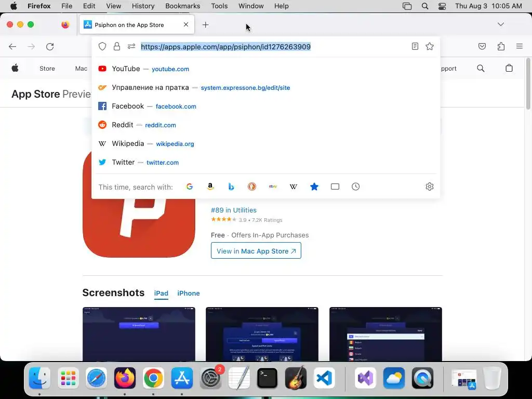Open the second iPad screenshot thumbnail
Screen dimensions: 532x399
click(262, 334)
